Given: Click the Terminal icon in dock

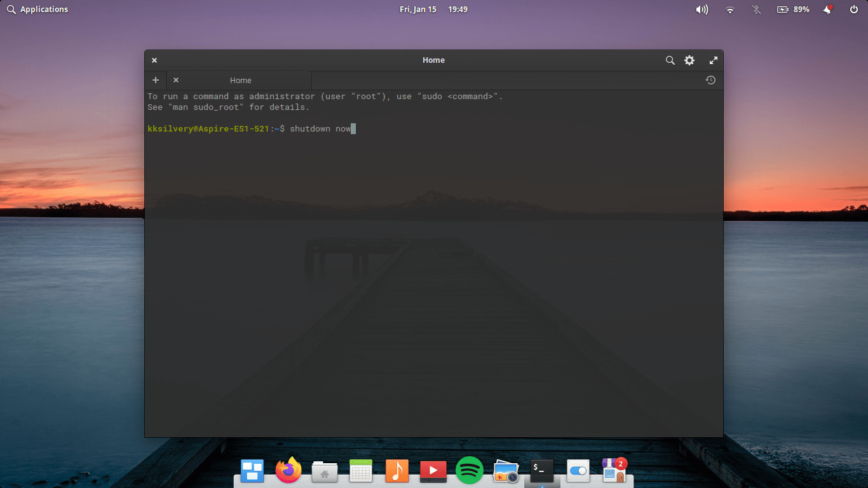Looking at the screenshot, I should coord(542,470).
